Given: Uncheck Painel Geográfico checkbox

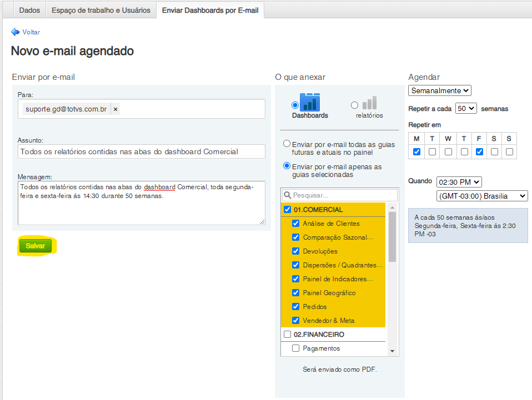Looking at the screenshot, I should (x=295, y=293).
